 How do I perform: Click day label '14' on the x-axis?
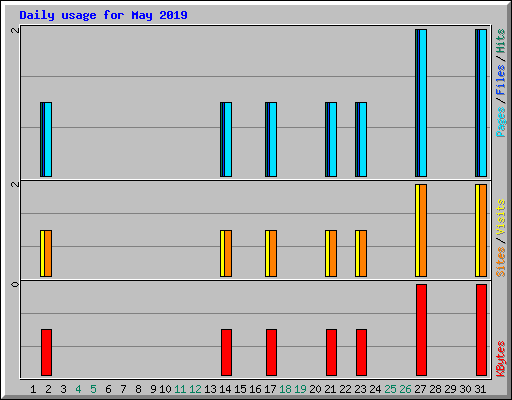pyautogui.click(x=225, y=389)
